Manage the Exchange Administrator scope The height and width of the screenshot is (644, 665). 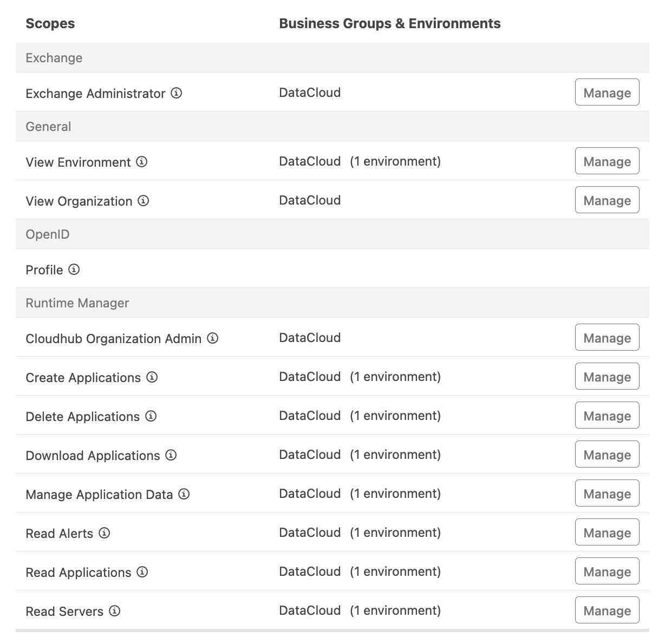click(x=607, y=92)
